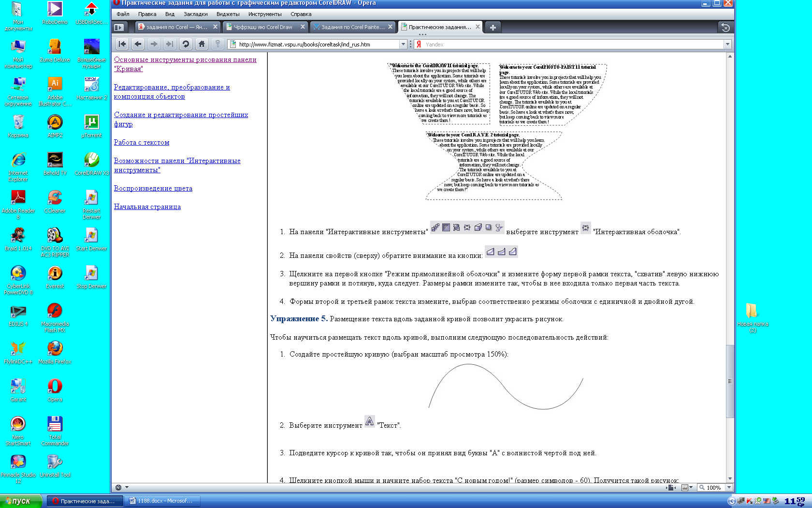This screenshot has width=812, height=508.
Task: Open 'Основные инструменты рисования панели Кривая' link
Action: click(185, 64)
